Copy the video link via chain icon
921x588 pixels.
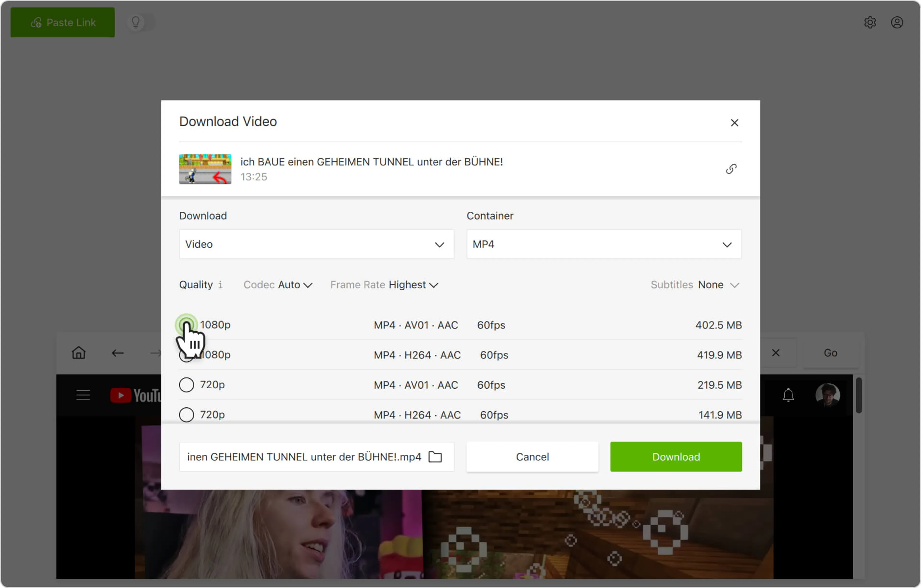[x=732, y=169]
